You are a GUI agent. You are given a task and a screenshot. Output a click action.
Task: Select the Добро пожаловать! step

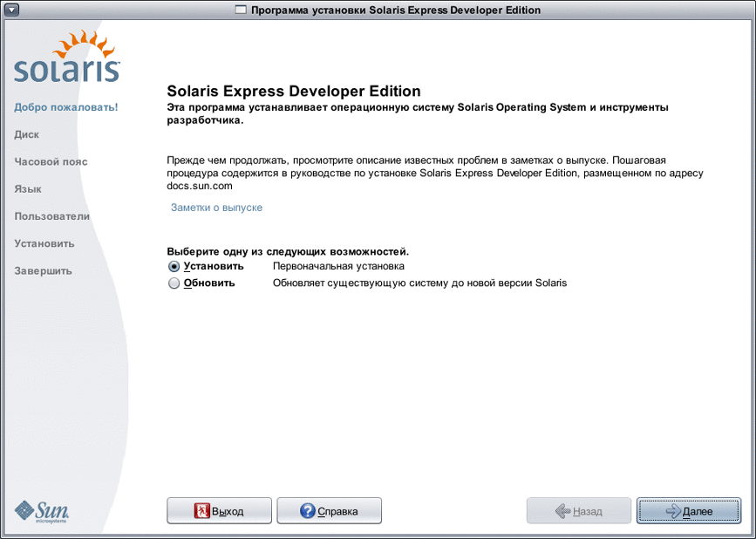point(66,107)
